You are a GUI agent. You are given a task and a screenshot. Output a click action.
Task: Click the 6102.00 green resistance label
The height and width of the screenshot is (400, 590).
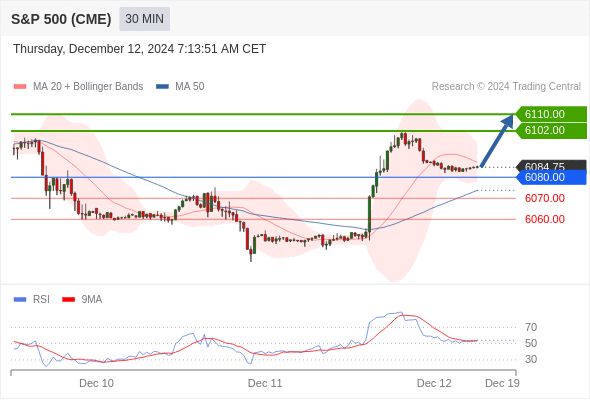point(551,131)
